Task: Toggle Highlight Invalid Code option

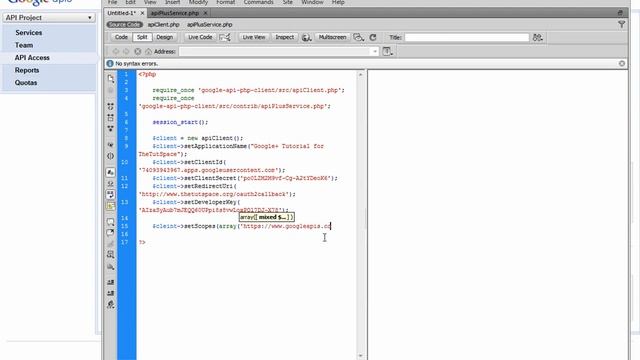Action: click(x=111, y=184)
